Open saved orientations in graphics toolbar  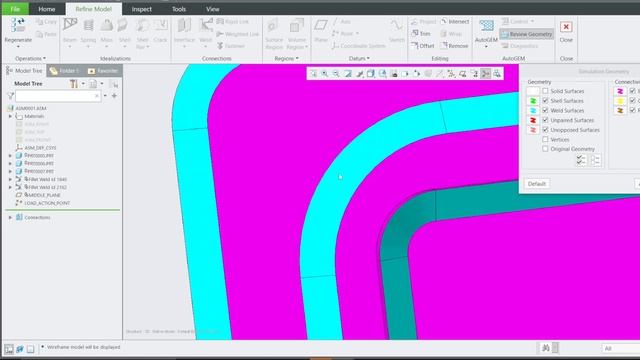pyautogui.click(x=382, y=73)
